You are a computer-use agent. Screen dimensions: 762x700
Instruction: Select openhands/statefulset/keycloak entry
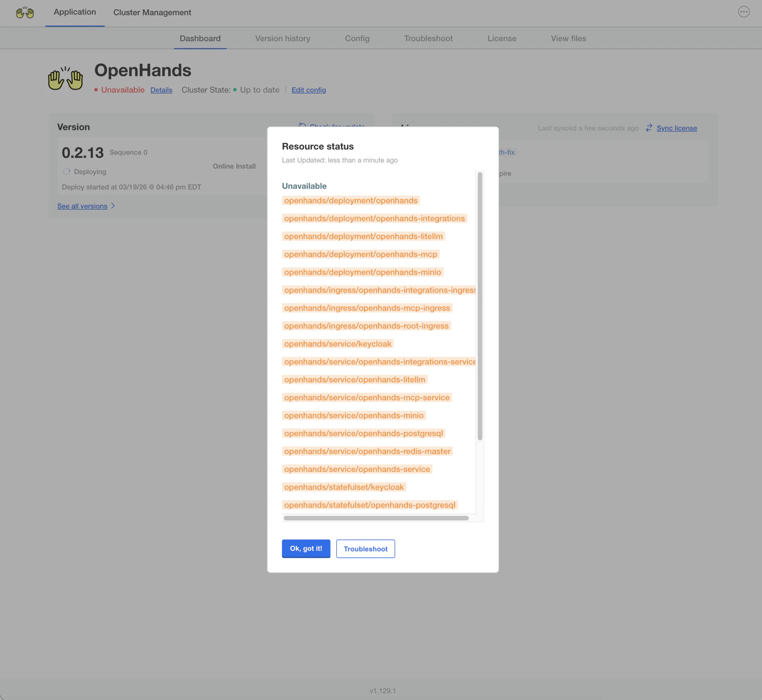344,487
